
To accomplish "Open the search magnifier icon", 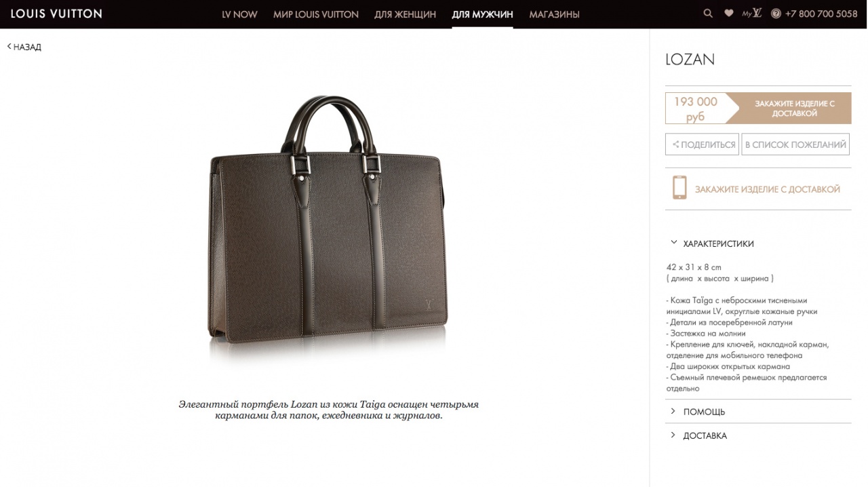I will (x=708, y=14).
